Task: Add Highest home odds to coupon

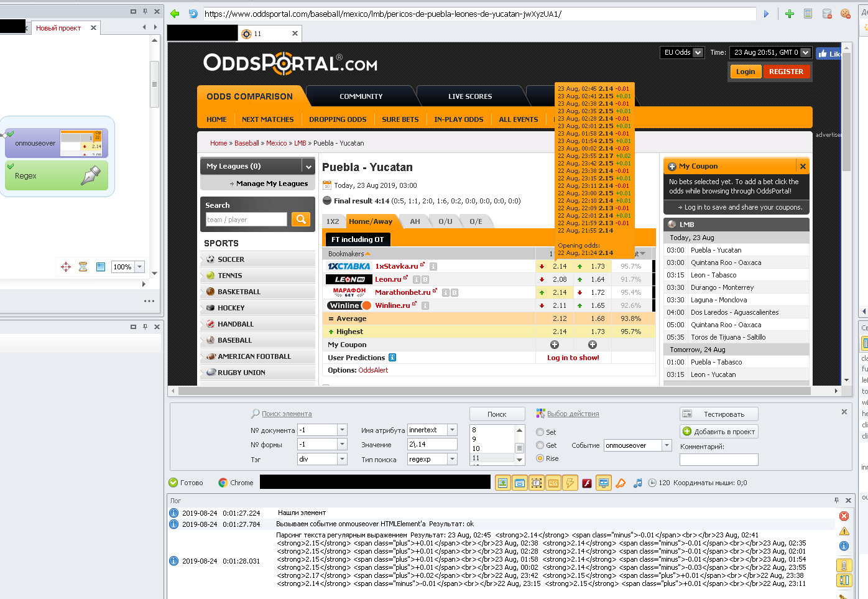Action: click(555, 345)
